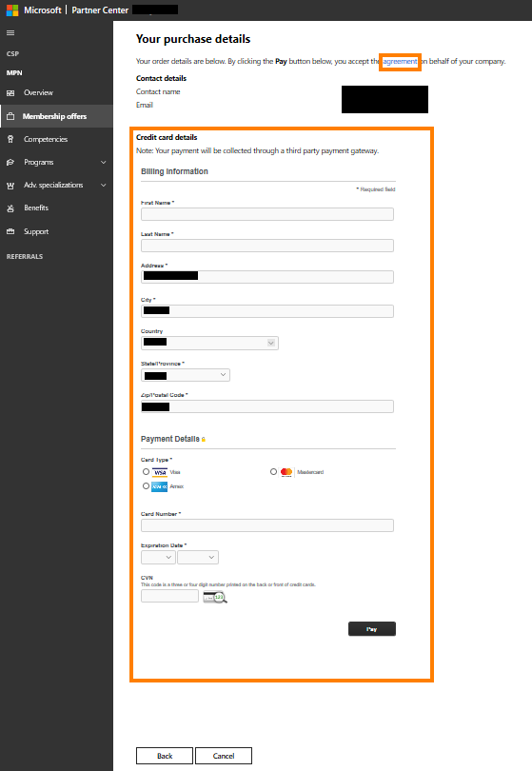Select Mastercard card type

tap(273, 471)
